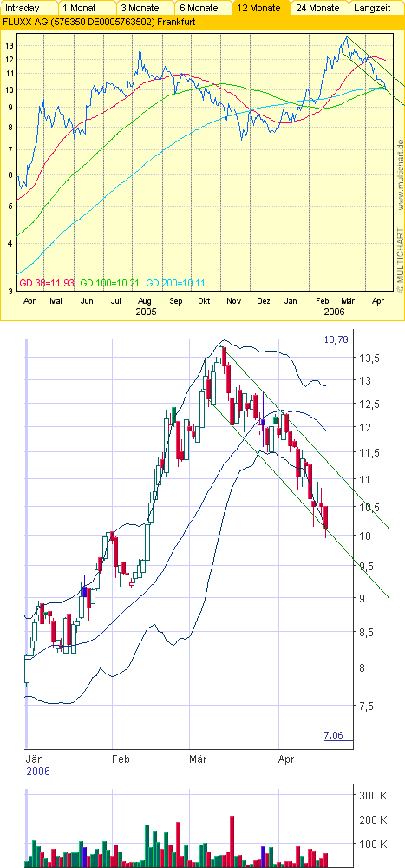405x868 pixels.
Task: Click the 13,5 price axis label
Action: tap(370, 358)
